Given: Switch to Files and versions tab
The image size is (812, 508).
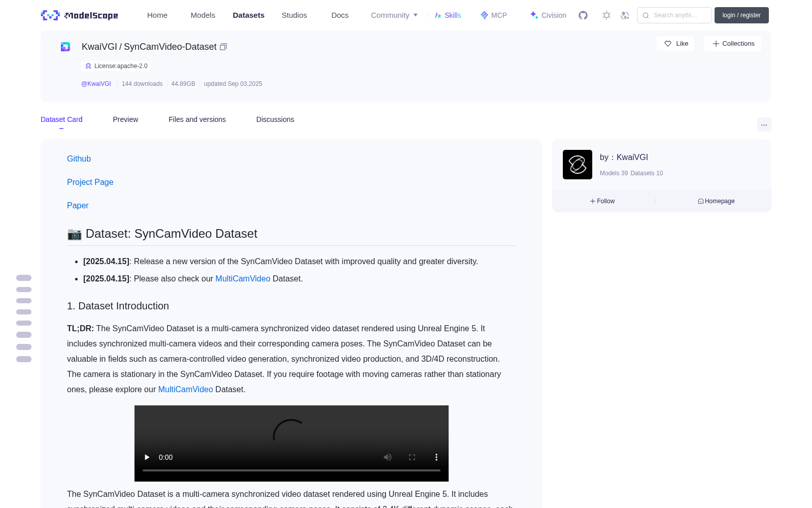Looking at the screenshot, I should click(197, 119).
